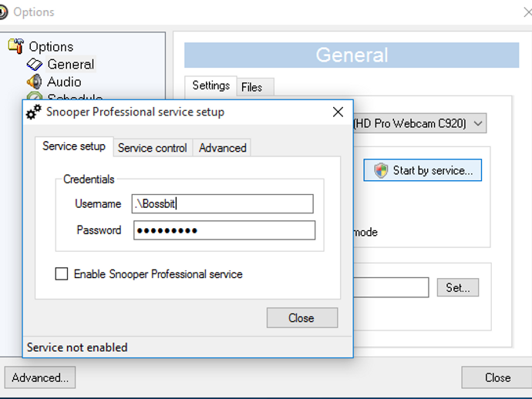The image size is (532, 399).
Task: Click the app icon in Options title bar
Action: click(x=3, y=12)
